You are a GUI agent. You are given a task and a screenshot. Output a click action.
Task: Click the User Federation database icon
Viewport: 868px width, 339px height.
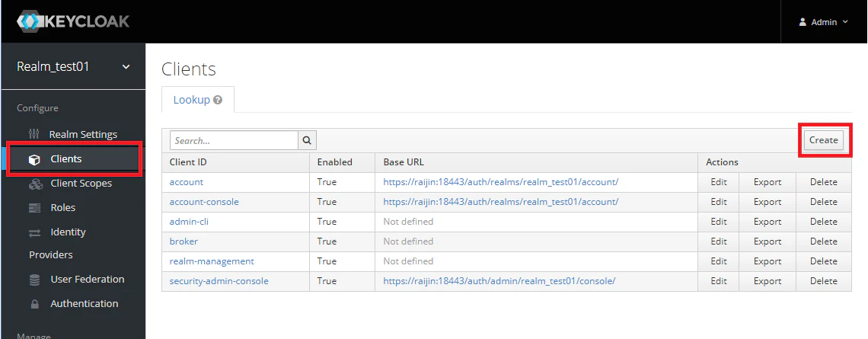pos(34,280)
